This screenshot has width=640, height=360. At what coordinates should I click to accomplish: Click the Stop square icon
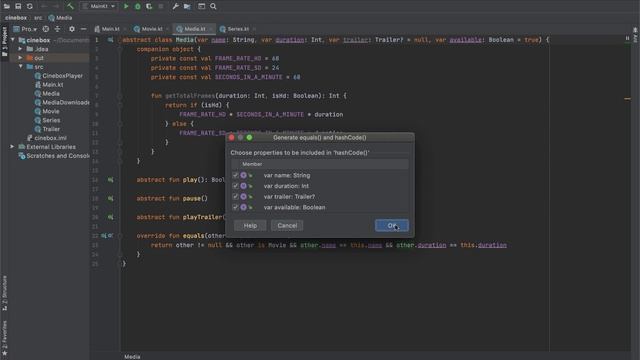[x=161, y=6]
